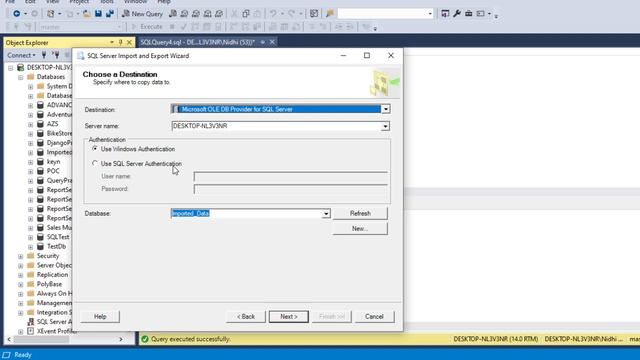Expand the AZS database node
The image size is (640, 360).
pyautogui.click(x=31, y=124)
